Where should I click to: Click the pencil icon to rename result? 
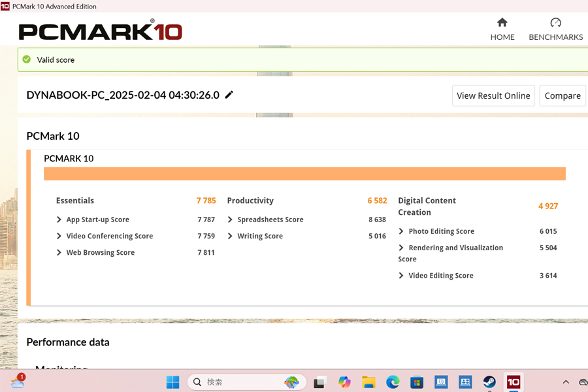pos(229,95)
